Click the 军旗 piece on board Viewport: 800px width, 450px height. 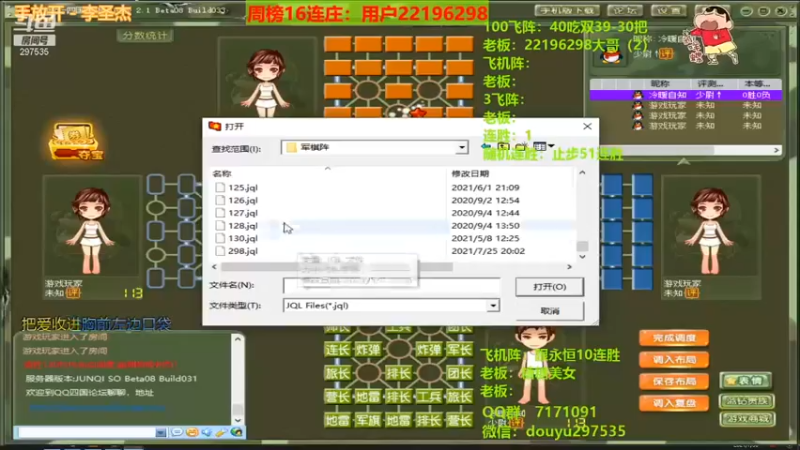(368, 420)
